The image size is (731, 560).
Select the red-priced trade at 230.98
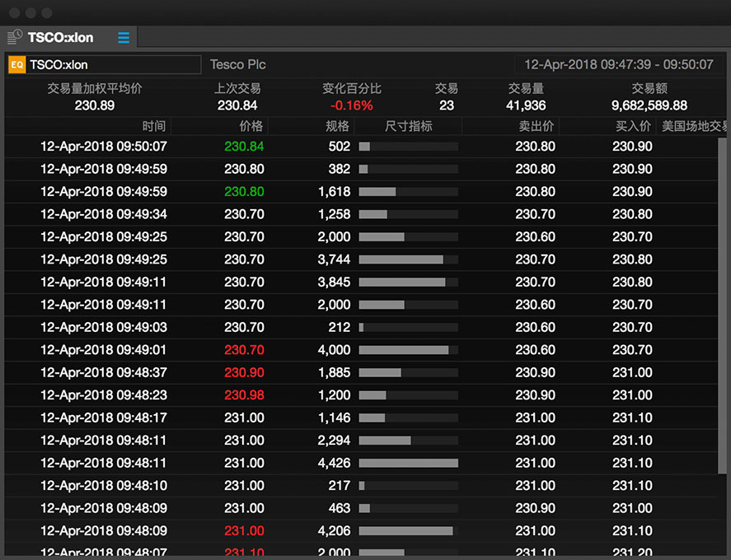pyautogui.click(x=245, y=394)
